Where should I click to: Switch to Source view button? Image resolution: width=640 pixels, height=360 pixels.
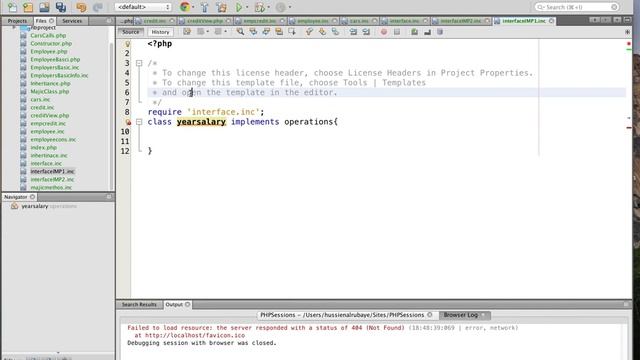[x=130, y=32]
